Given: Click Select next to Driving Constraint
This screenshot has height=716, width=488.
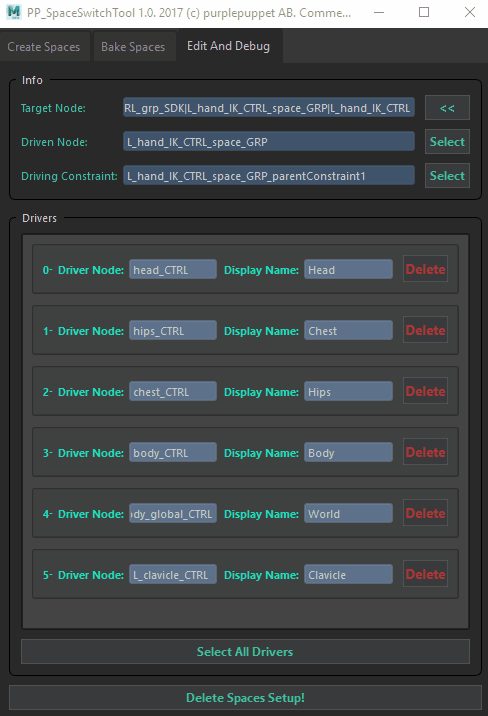Looking at the screenshot, I should click(x=447, y=176).
